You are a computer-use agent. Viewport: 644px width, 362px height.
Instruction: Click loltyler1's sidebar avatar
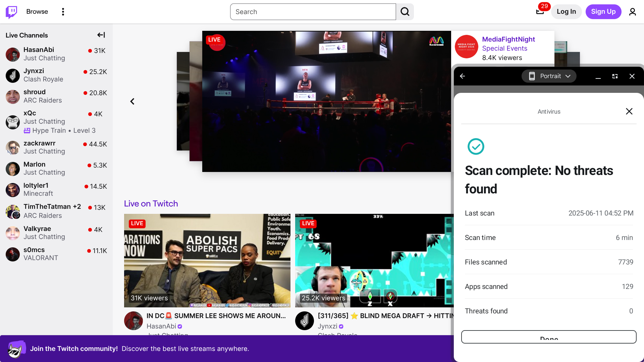point(13,190)
